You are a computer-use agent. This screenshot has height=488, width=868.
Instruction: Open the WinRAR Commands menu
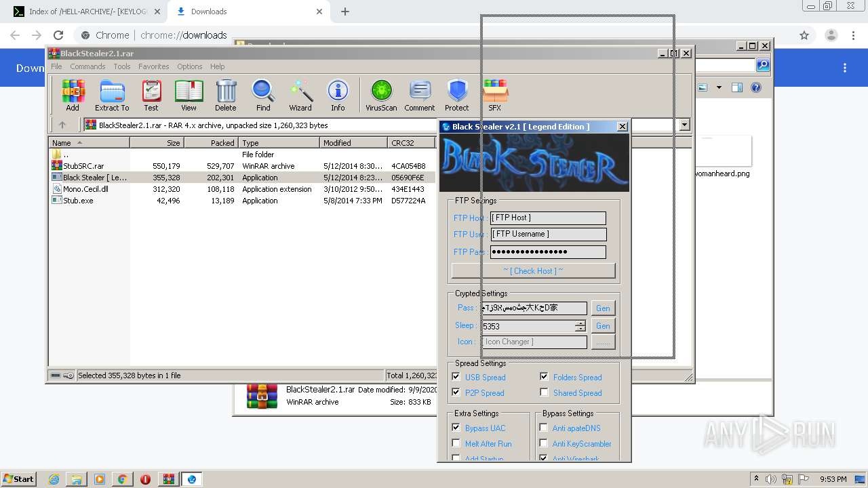87,66
